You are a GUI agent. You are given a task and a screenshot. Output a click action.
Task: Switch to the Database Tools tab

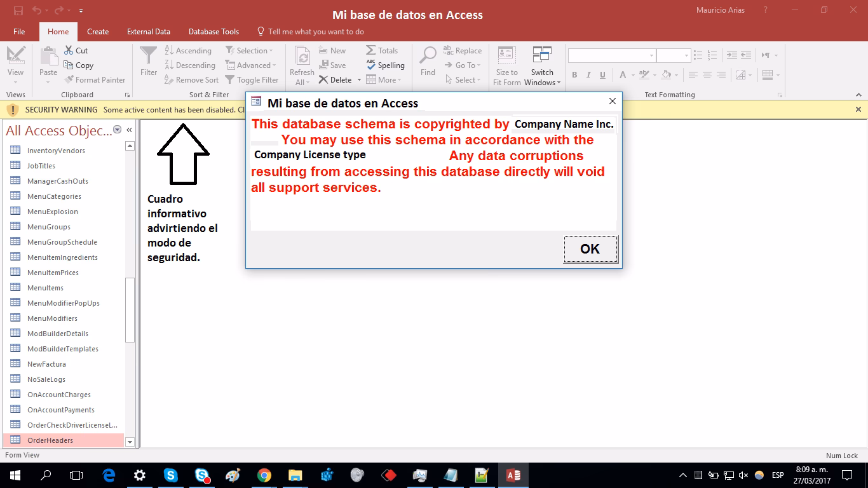tap(214, 32)
